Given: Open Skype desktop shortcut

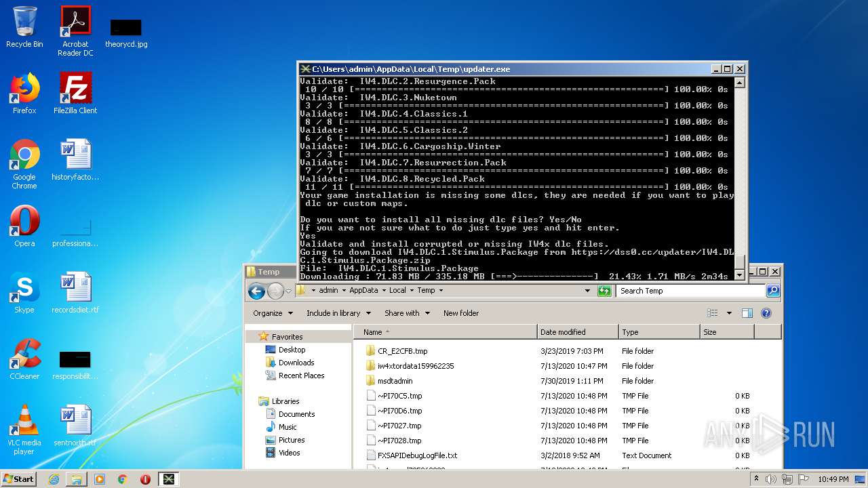Looking at the screenshot, I should pyautogui.click(x=24, y=293).
